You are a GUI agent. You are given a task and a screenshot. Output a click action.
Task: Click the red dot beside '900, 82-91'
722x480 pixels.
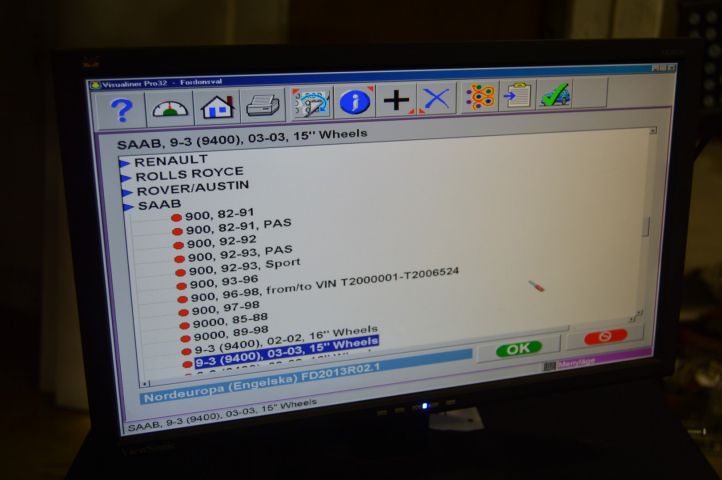[x=176, y=218]
